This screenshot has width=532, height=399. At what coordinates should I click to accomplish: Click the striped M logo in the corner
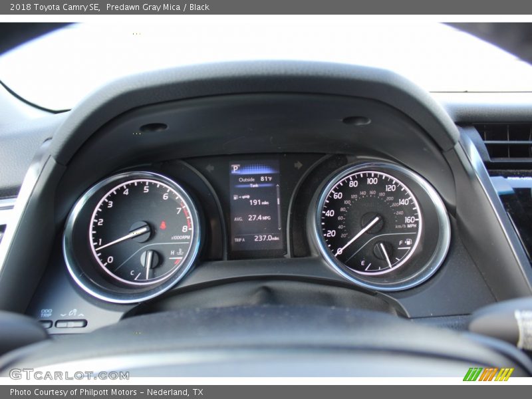(x=488, y=374)
